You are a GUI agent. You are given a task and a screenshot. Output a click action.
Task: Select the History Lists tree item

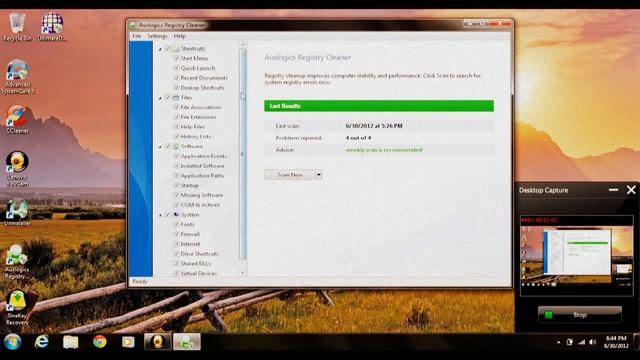point(196,137)
